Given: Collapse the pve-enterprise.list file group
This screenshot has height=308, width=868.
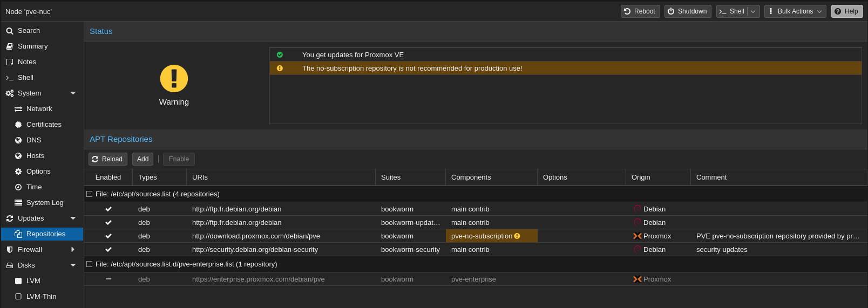Looking at the screenshot, I should pos(90,264).
